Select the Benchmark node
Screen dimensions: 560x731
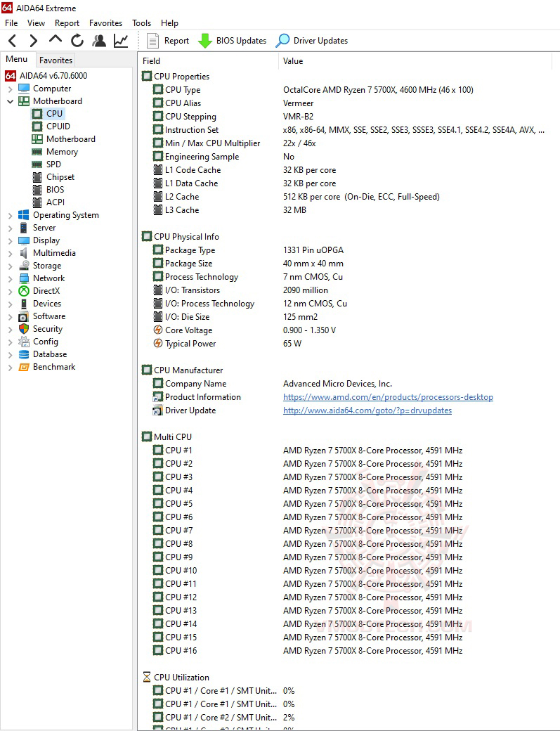click(x=47, y=367)
